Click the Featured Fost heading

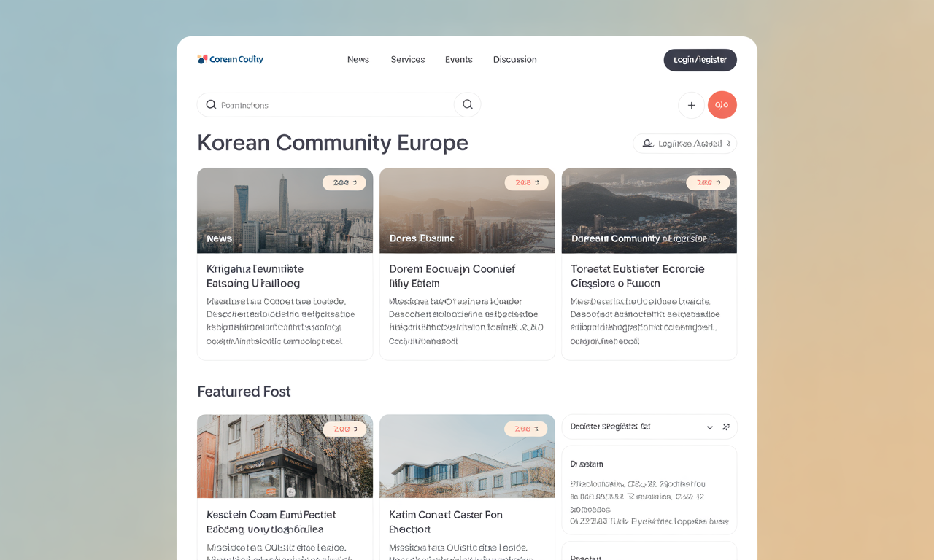[x=244, y=392]
